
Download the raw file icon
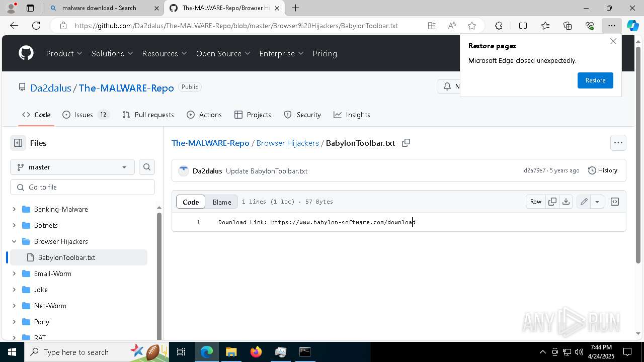pyautogui.click(x=566, y=202)
